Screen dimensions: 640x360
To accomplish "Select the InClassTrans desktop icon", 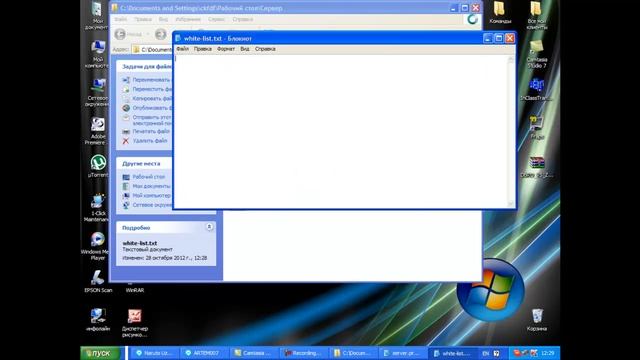I will pos(536,89).
